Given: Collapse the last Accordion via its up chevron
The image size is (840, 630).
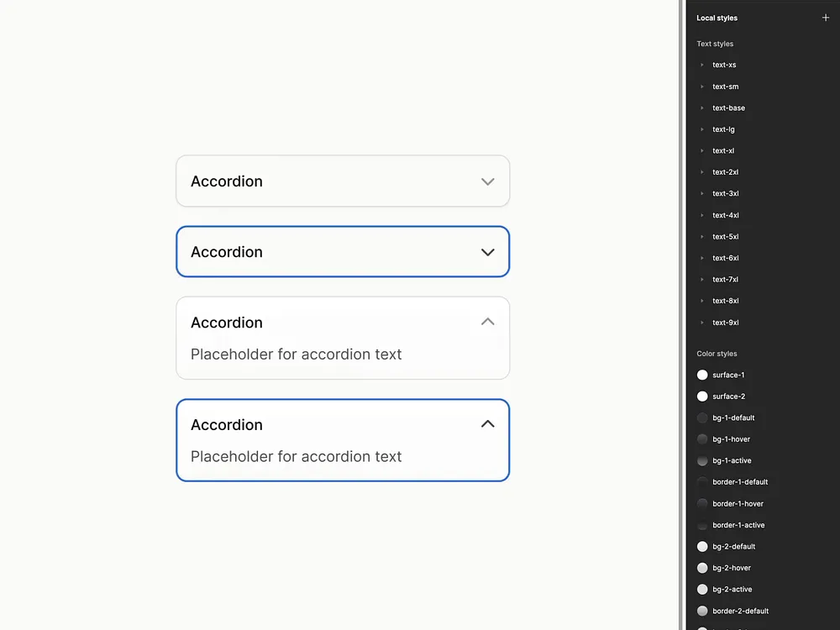Looking at the screenshot, I should coord(488,424).
